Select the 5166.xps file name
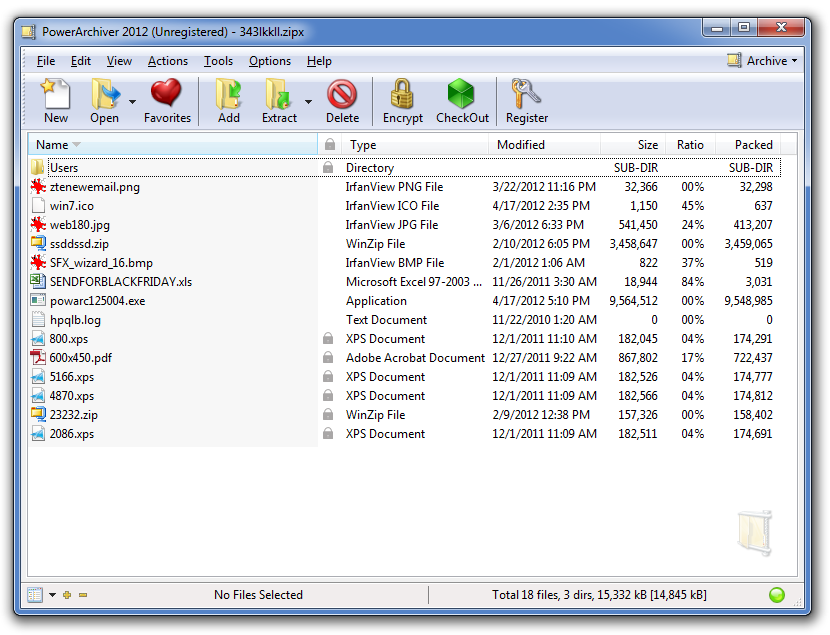Image resolution: width=830 pixels, height=635 pixels. click(x=72, y=377)
